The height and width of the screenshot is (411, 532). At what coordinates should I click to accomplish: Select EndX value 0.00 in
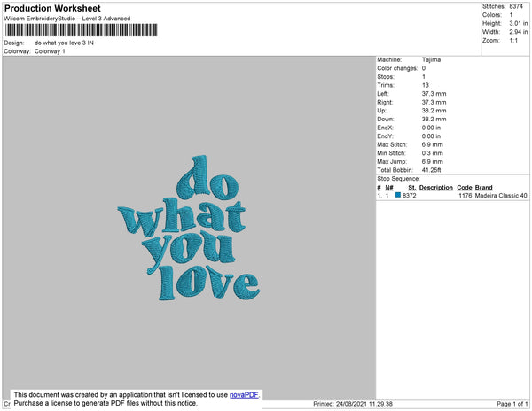(431, 128)
